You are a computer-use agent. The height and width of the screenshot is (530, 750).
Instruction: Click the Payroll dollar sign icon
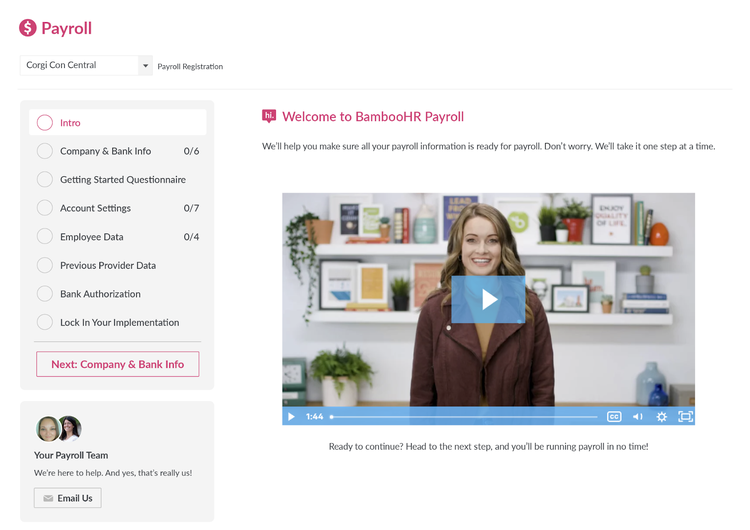pos(28,28)
